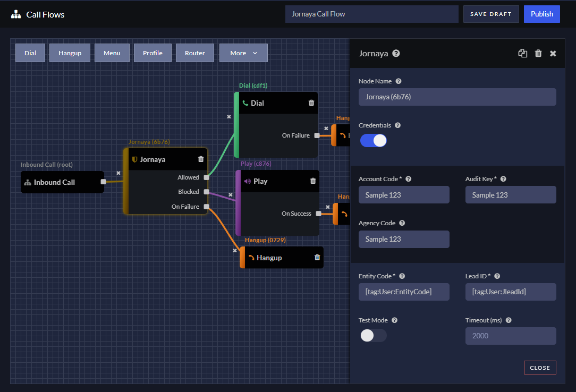This screenshot has height=392, width=576.
Task: Add a Profile node from toolbar
Action: tap(153, 53)
